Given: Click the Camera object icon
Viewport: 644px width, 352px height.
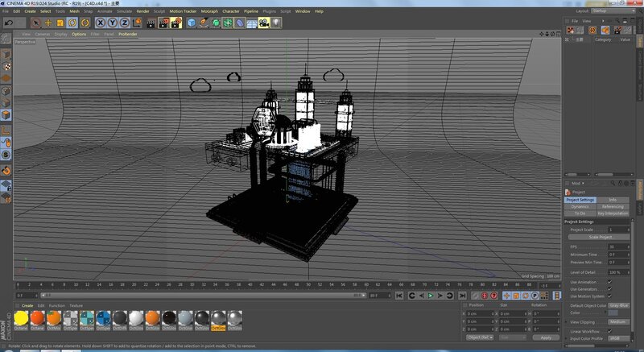Looking at the screenshot, I should (263, 23).
